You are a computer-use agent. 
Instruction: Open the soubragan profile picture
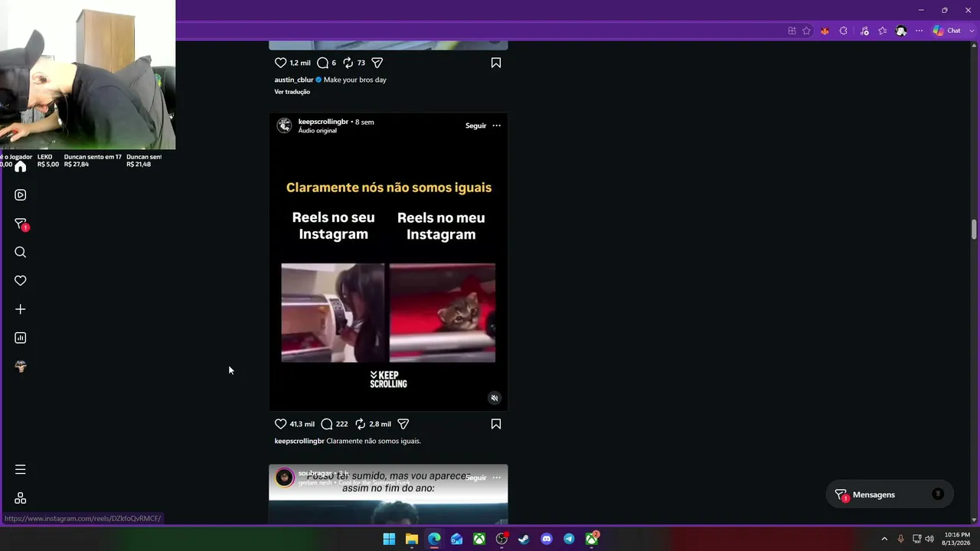coord(284,478)
